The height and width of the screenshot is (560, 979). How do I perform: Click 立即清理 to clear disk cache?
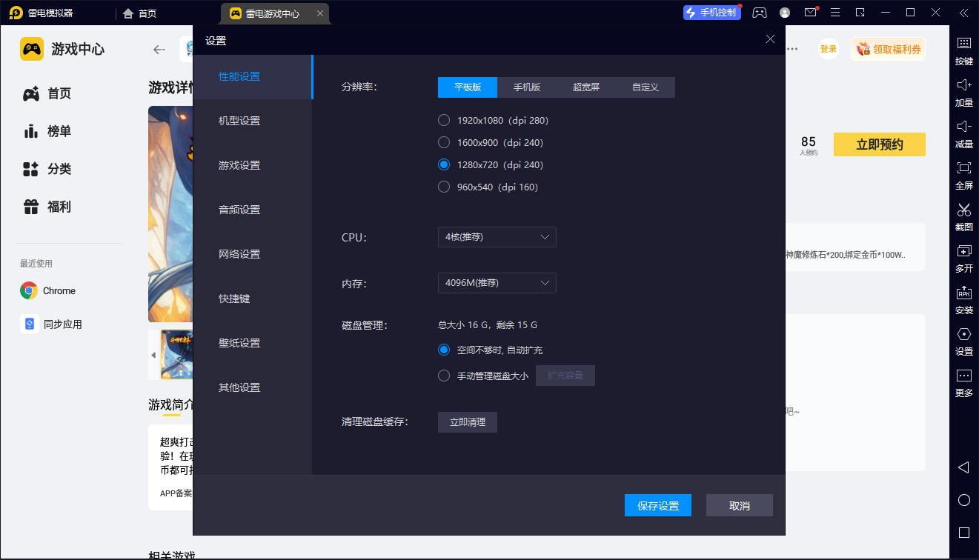tap(467, 421)
